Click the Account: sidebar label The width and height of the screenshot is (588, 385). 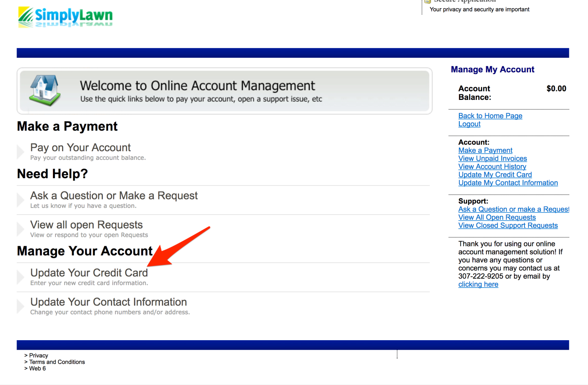(x=474, y=142)
